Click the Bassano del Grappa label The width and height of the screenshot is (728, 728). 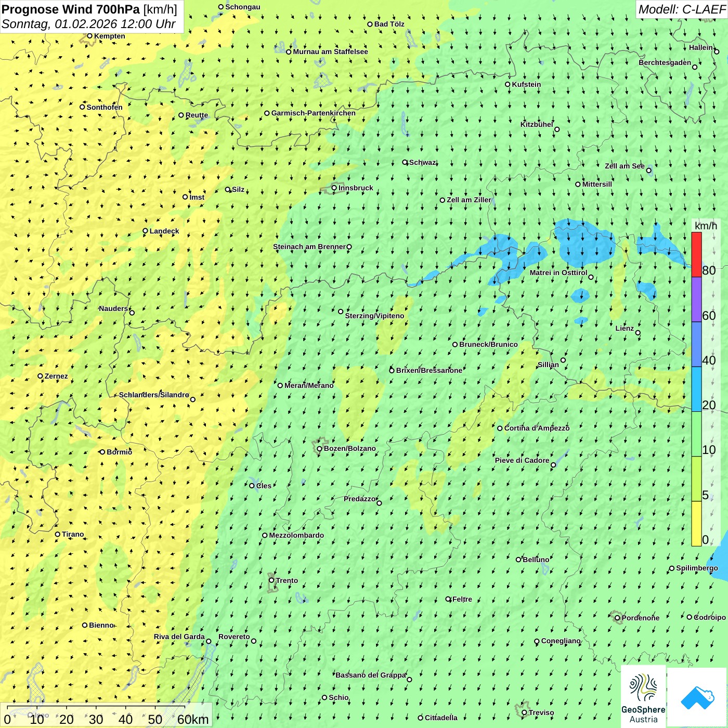pos(371,675)
